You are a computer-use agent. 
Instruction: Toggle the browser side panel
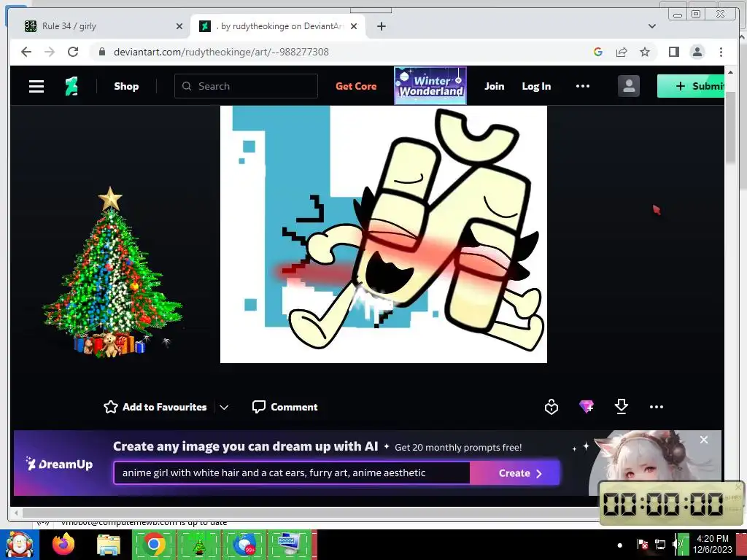coord(673,52)
